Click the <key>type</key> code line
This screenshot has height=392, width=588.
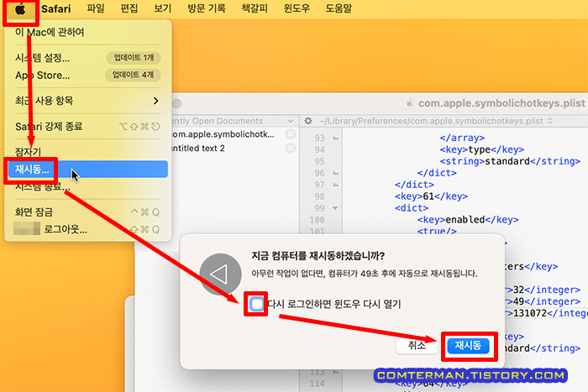482,149
